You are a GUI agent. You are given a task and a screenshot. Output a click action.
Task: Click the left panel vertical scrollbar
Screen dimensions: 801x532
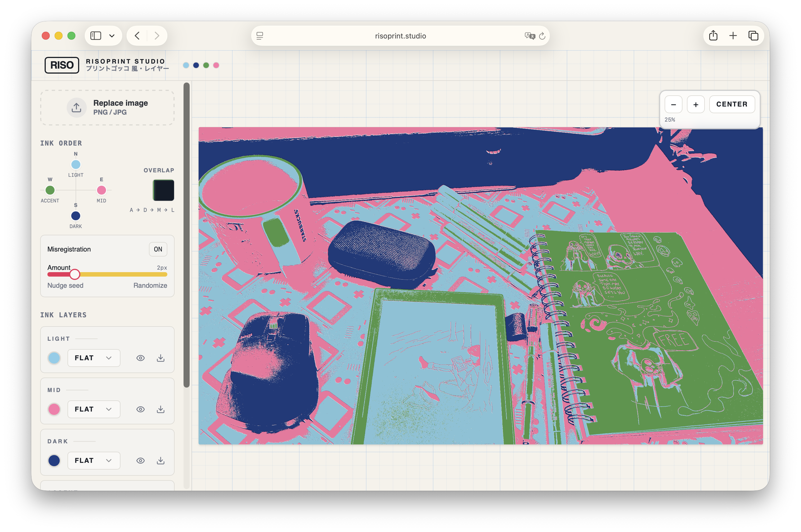click(x=186, y=235)
